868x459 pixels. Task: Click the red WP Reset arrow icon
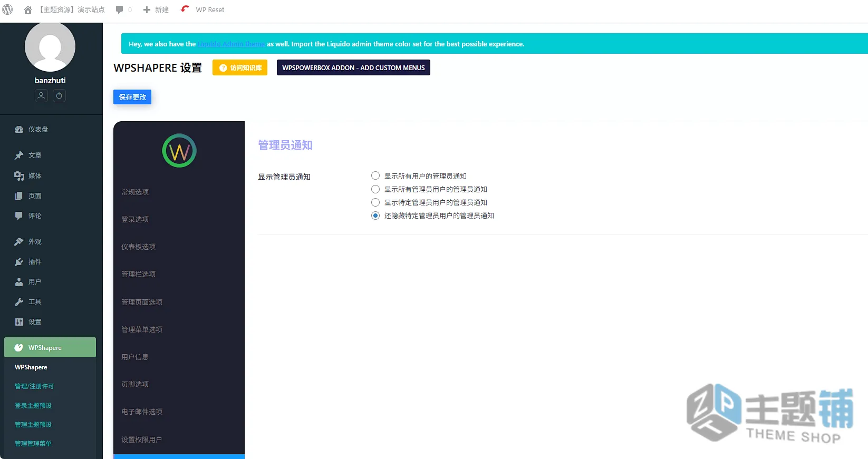pyautogui.click(x=185, y=9)
